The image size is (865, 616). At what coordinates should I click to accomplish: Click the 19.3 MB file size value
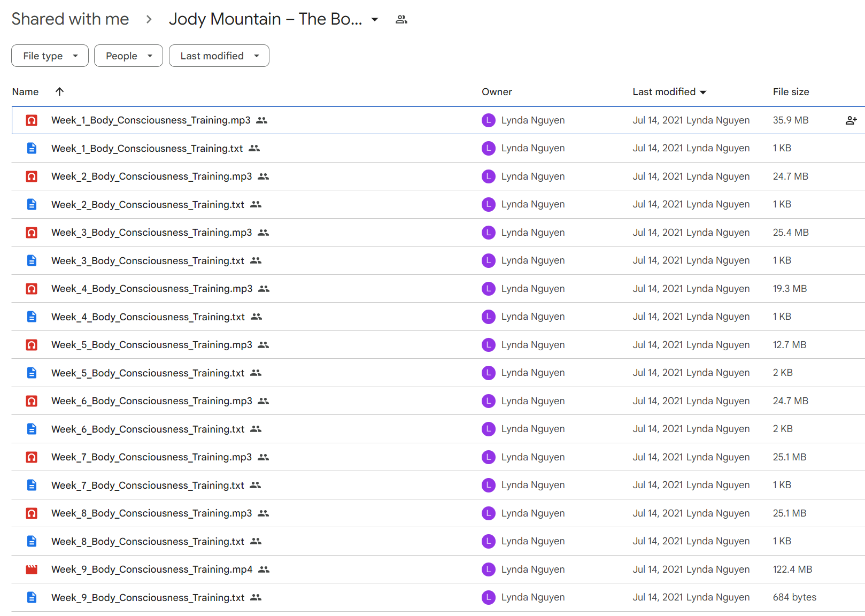click(x=790, y=289)
